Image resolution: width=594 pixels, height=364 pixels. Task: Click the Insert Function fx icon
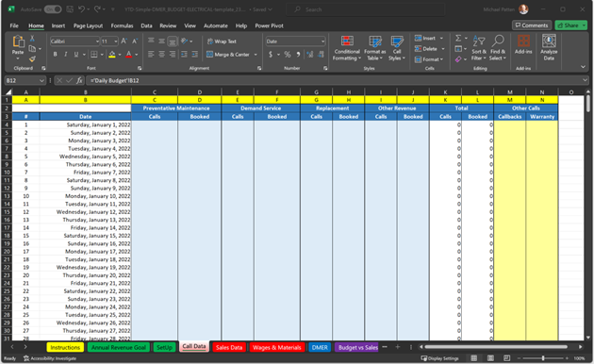(x=79, y=80)
